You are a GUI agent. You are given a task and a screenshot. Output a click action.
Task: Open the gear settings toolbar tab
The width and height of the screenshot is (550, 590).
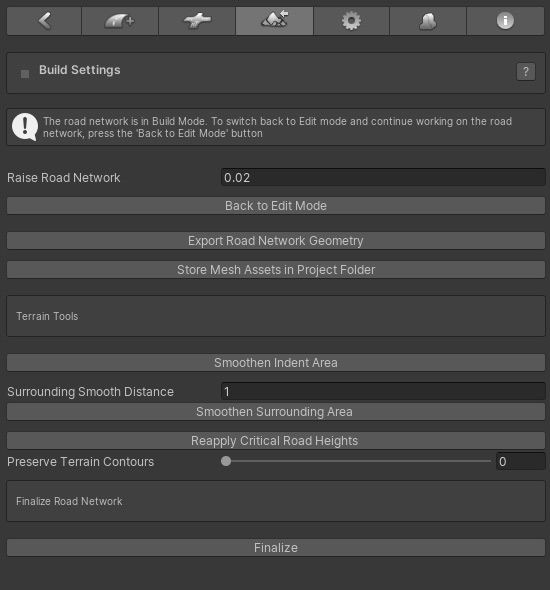click(x=351, y=21)
